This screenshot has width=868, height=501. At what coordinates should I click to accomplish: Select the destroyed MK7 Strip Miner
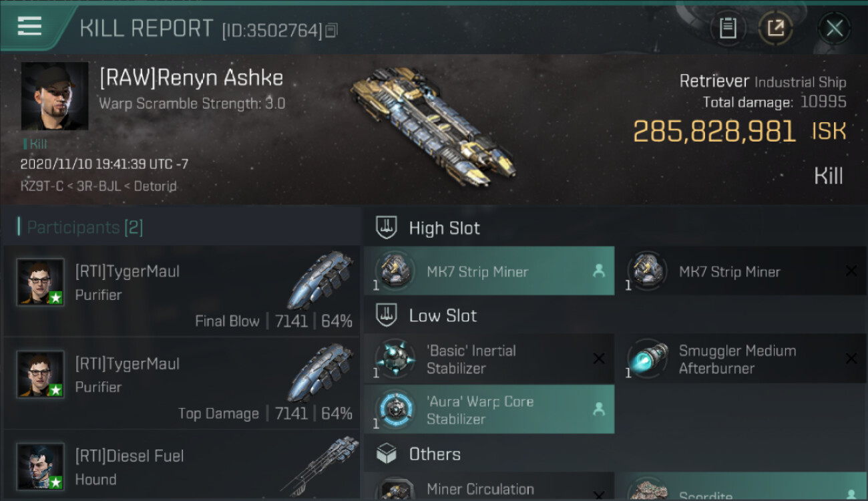click(x=742, y=271)
